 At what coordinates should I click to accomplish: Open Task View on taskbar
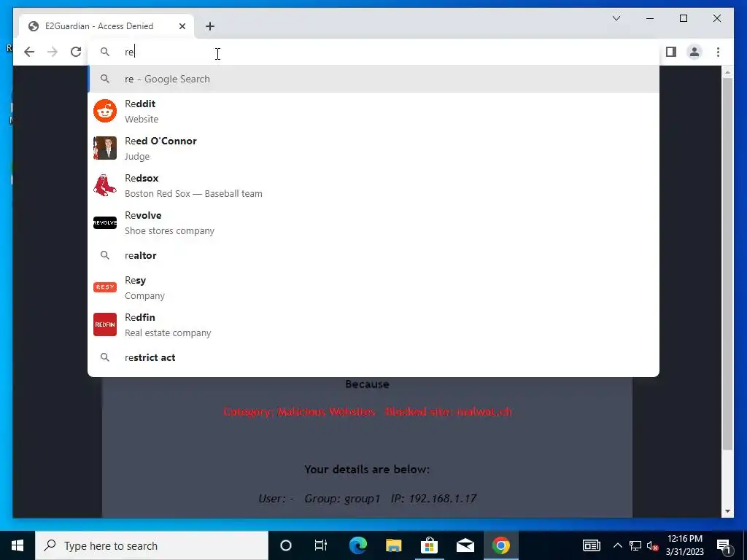tap(321, 545)
